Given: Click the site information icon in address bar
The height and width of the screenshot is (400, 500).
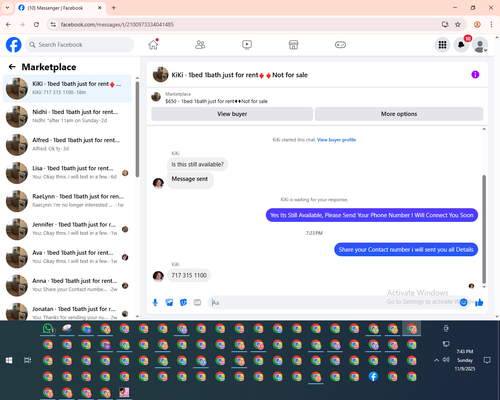Looking at the screenshot, I should (53, 24).
